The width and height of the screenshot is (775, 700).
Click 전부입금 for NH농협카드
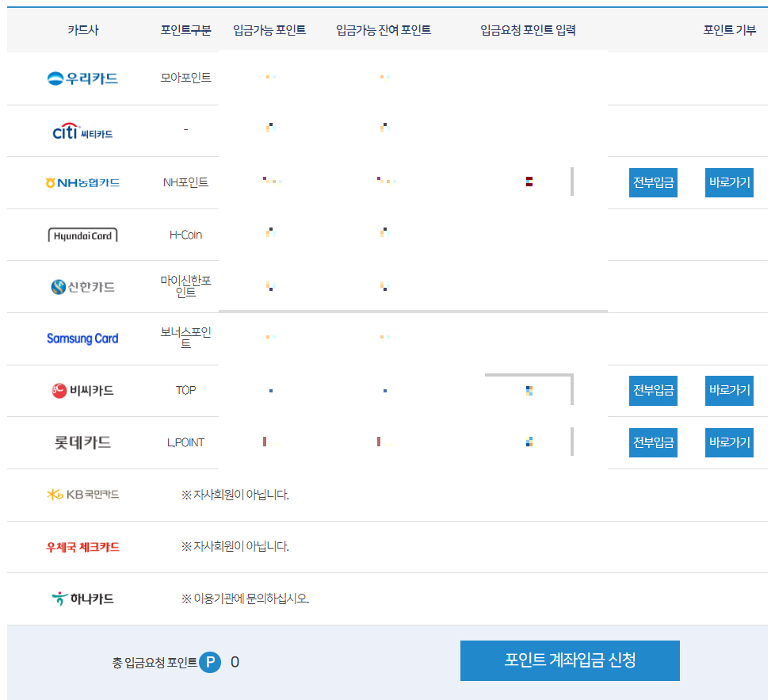[x=652, y=182]
